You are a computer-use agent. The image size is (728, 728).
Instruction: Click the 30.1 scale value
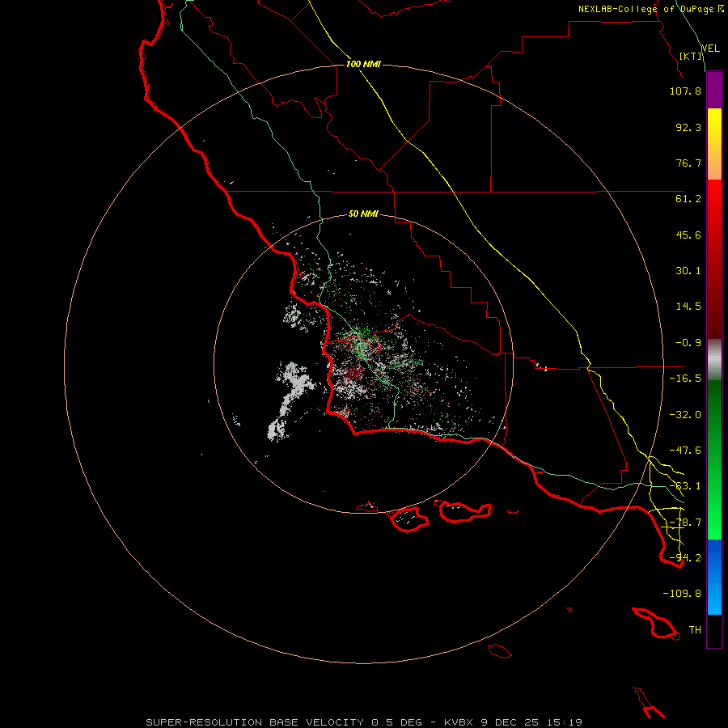point(688,271)
